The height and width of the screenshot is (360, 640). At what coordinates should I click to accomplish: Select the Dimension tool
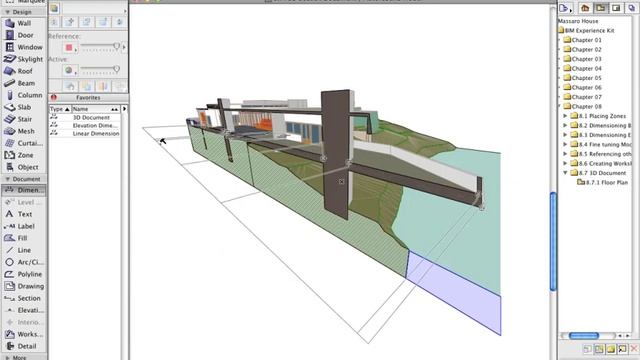tap(24, 190)
